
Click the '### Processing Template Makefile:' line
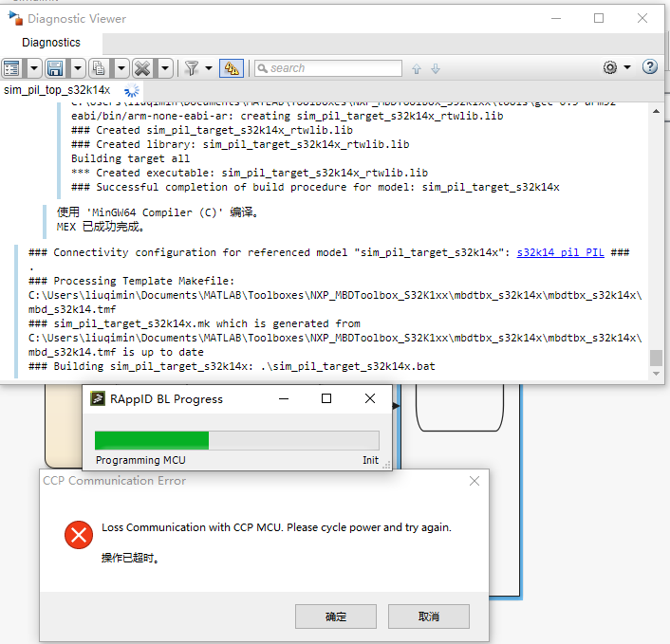pyautogui.click(x=132, y=281)
